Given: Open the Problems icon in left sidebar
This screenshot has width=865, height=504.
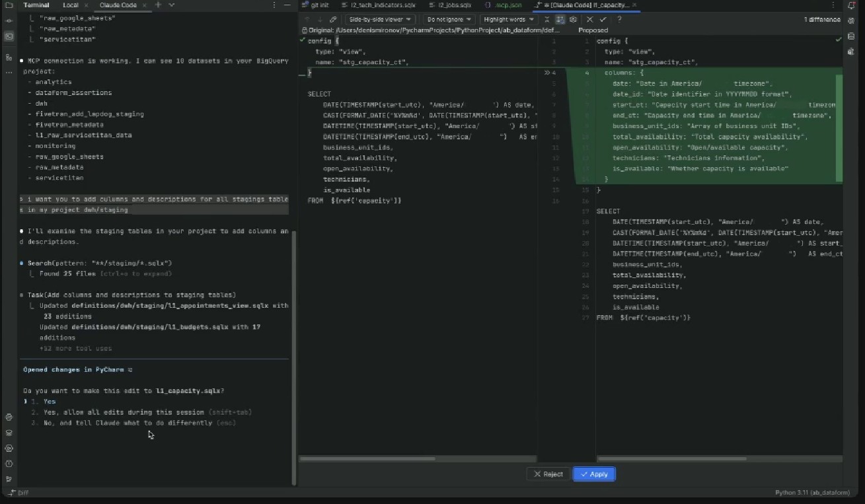Looking at the screenshot, I should (9, 464).
